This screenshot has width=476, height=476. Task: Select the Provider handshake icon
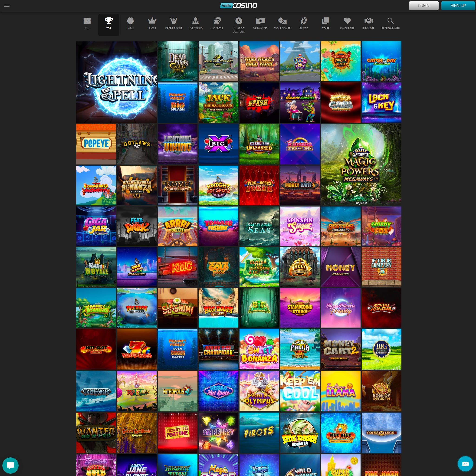369,21
